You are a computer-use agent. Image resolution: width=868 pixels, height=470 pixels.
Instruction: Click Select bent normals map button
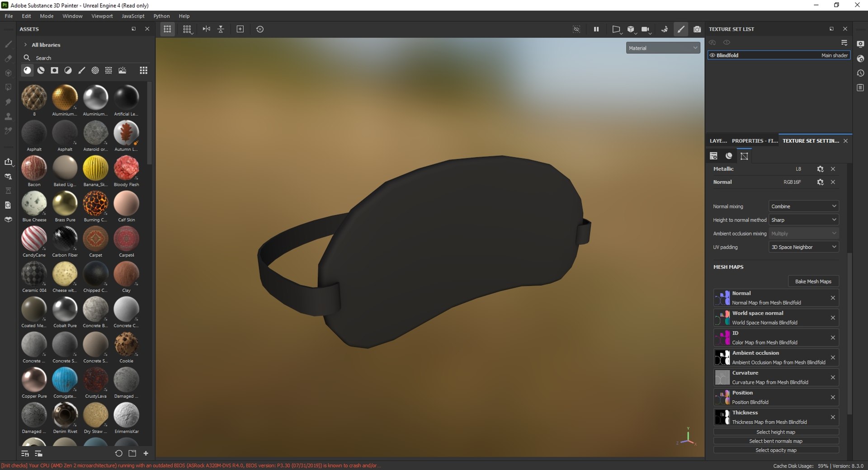tap(776, 441)
